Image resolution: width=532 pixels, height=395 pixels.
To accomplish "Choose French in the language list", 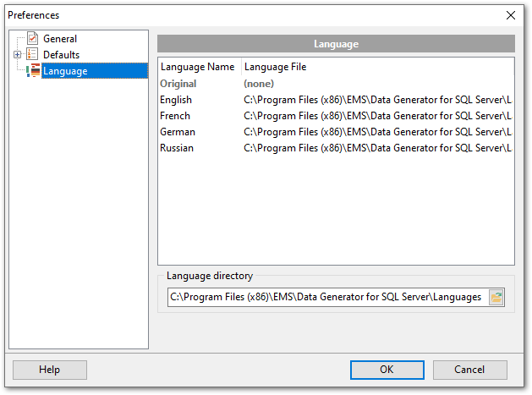I will coord(175,116).
